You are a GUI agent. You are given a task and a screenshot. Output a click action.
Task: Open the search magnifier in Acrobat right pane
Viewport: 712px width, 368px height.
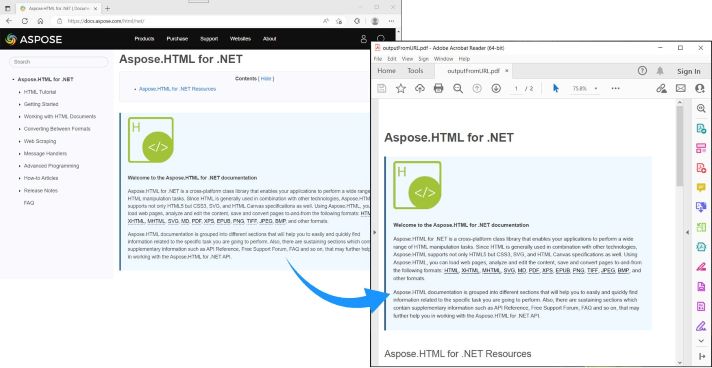[x=702, y=109]
